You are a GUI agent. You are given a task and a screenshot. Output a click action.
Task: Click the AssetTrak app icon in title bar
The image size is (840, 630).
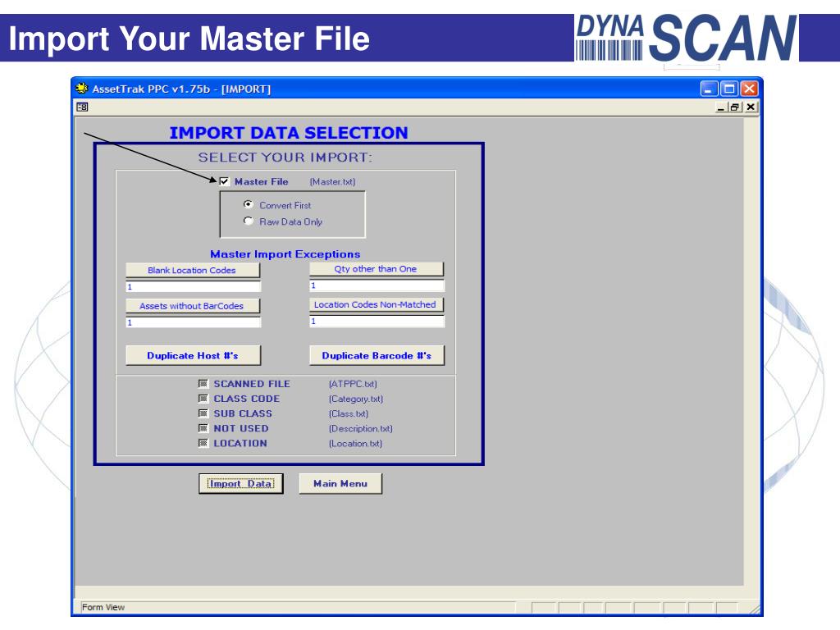click(81, 89)
